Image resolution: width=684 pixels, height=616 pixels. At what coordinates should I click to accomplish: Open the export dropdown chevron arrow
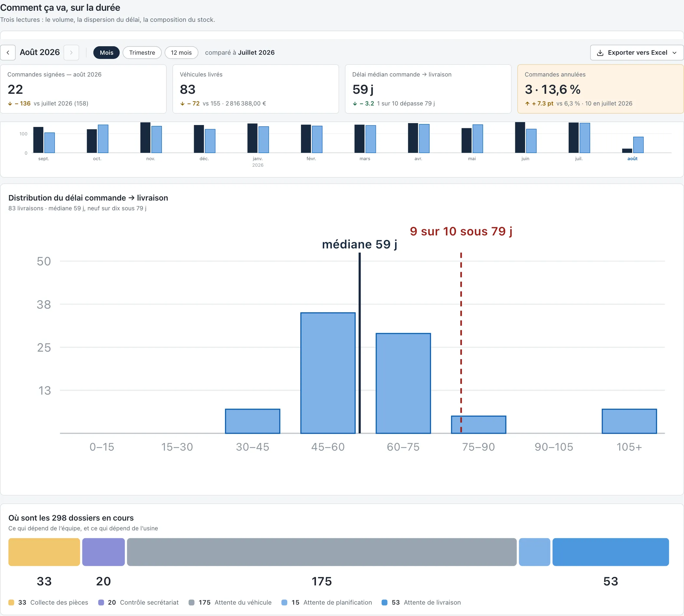(674, 53)
